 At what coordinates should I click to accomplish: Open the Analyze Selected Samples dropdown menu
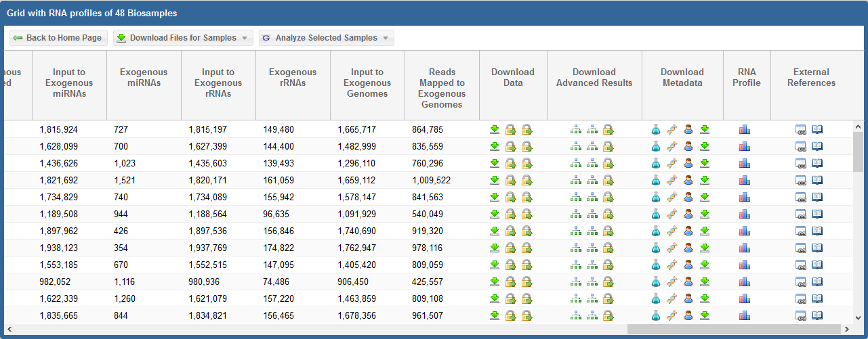[326, 38]
